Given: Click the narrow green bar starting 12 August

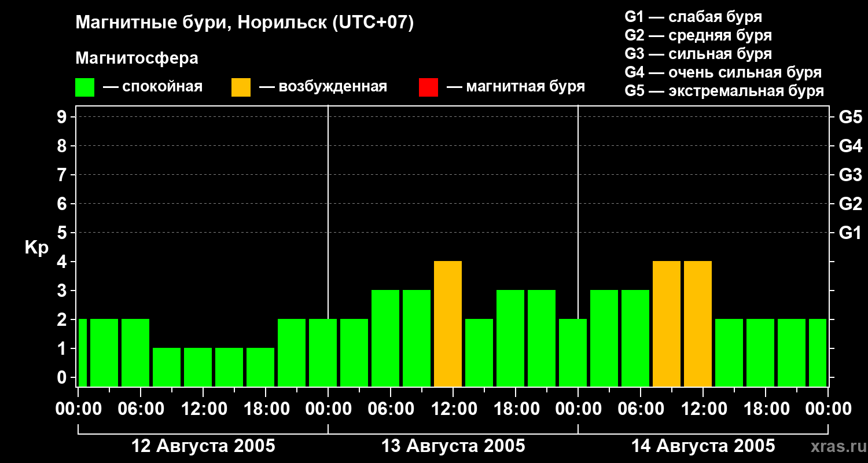Looking at the screenshot, I should click(x=83, y=353).
